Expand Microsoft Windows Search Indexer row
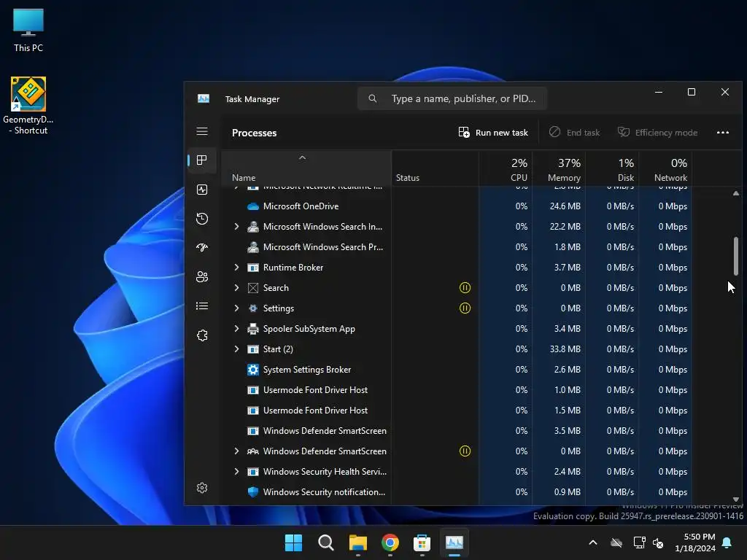747x560 pixels. pyautogui.click(x=236, y=227)
